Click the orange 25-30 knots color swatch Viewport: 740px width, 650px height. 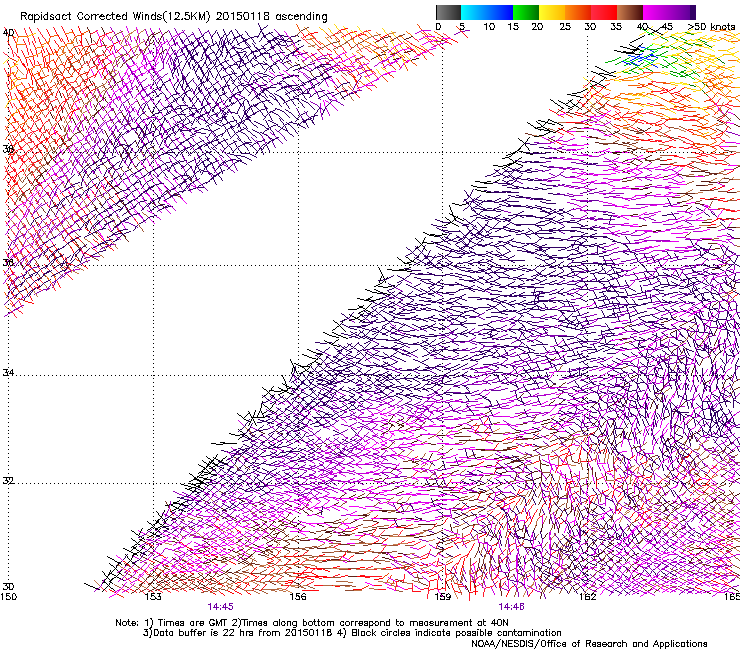point(578,12)
